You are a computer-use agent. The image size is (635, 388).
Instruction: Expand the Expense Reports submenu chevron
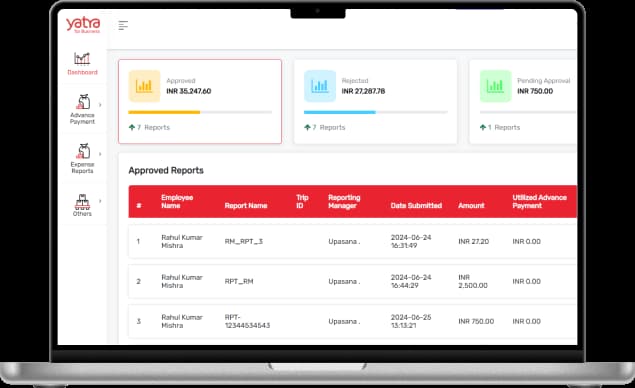pyautogui.click(x=100, y=154)
